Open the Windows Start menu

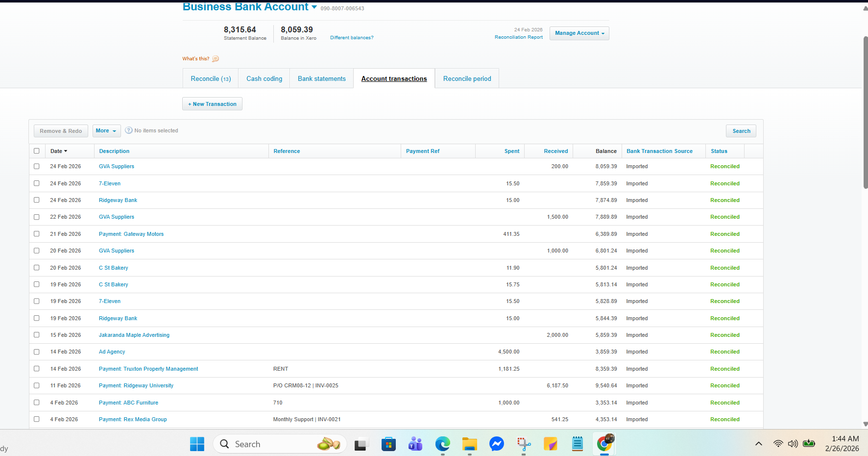tap(197, 444)
